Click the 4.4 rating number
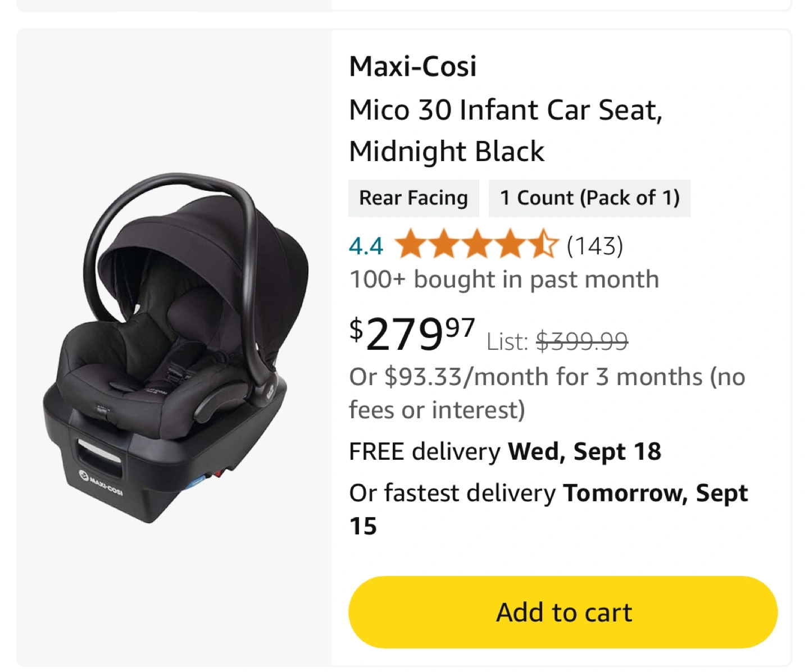Image resolution: width=809 pixels, height=672 pixels. [x=366, y=246]
